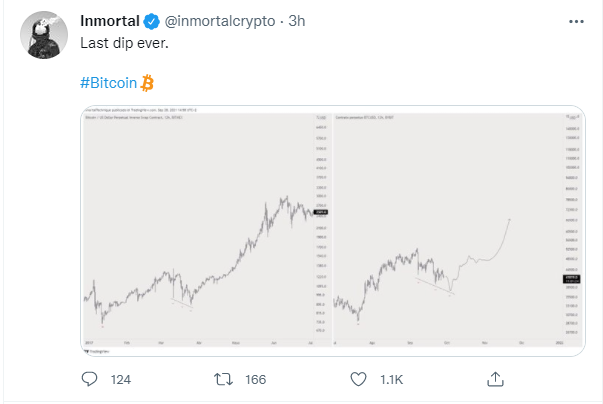Click the blue verified badge
The image size is (603, 404).
148,20
